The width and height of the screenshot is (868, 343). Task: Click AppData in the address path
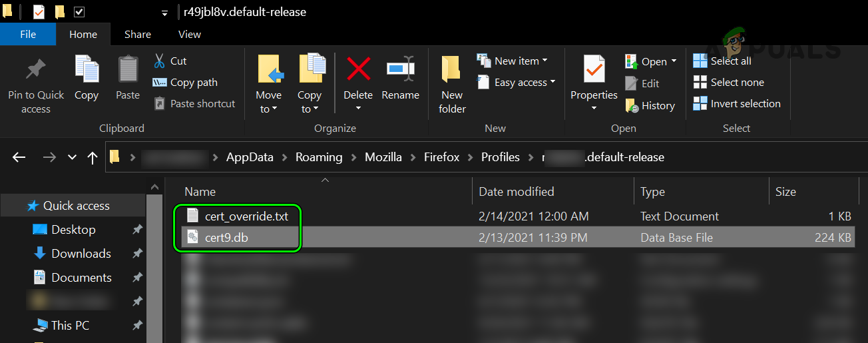pyautogui.click(x=249, y=157)
